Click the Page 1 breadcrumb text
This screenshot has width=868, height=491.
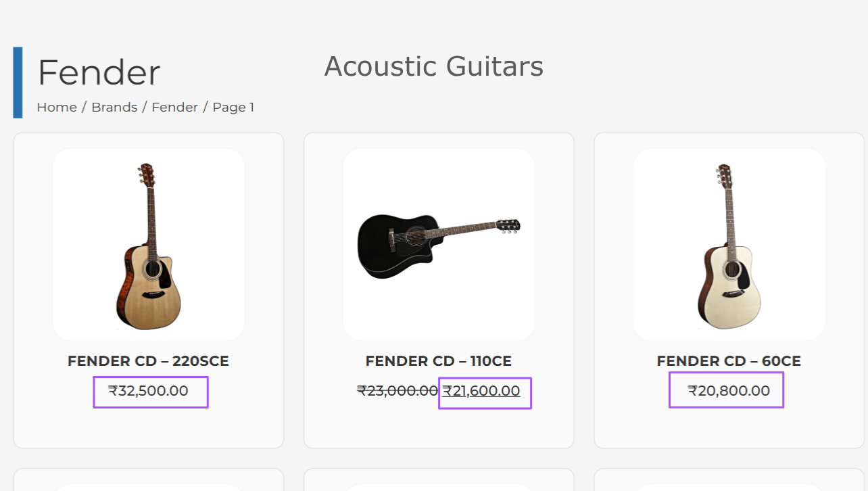(233, 108)
